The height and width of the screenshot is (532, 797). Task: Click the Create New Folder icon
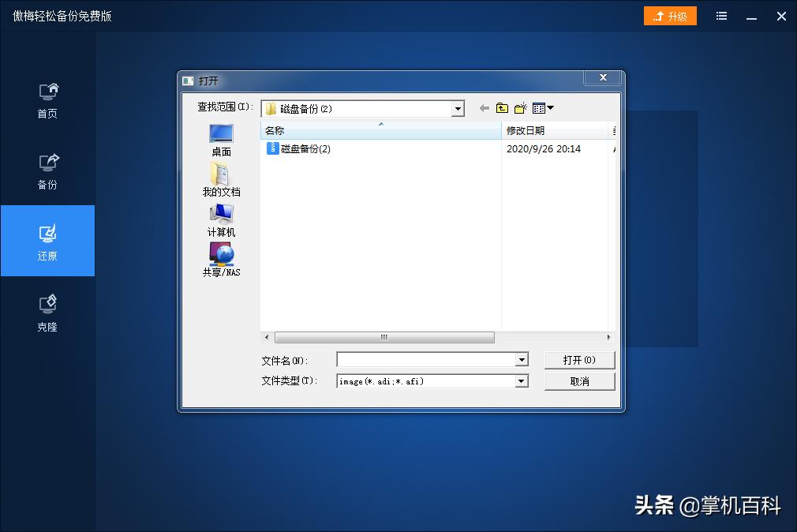[x=520, y=107]
